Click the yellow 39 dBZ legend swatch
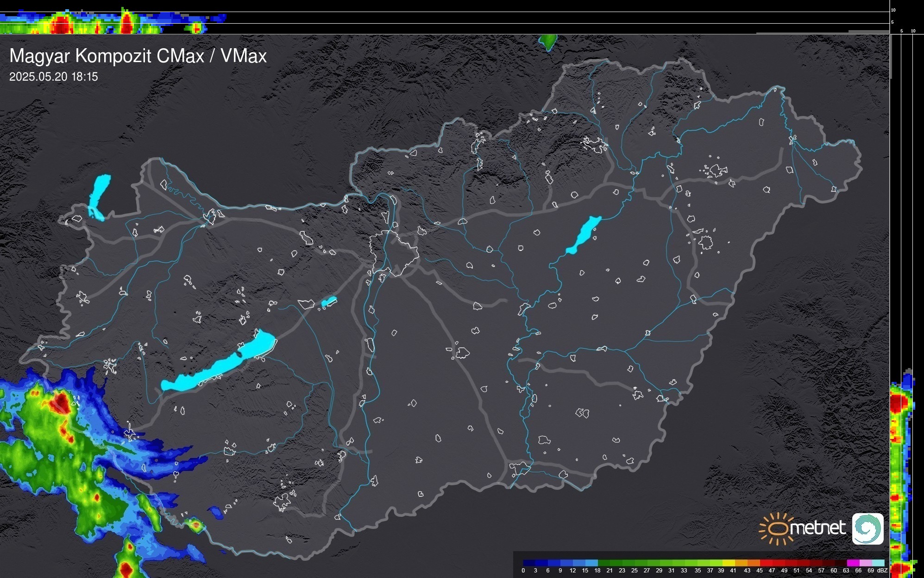This screenshot has height=578, width=924. click(729, 563)
